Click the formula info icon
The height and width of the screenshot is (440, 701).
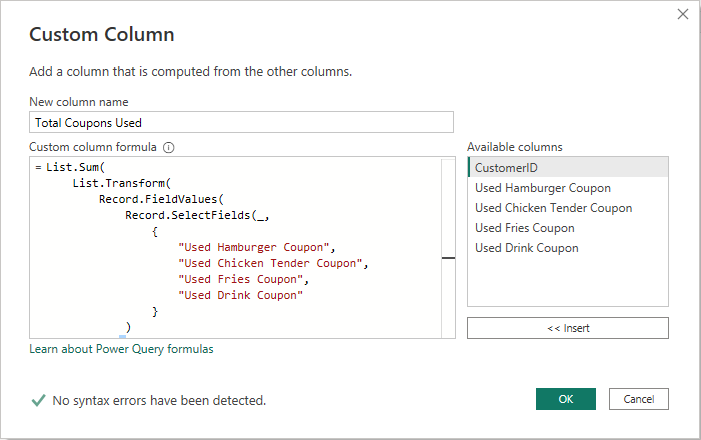169,147
